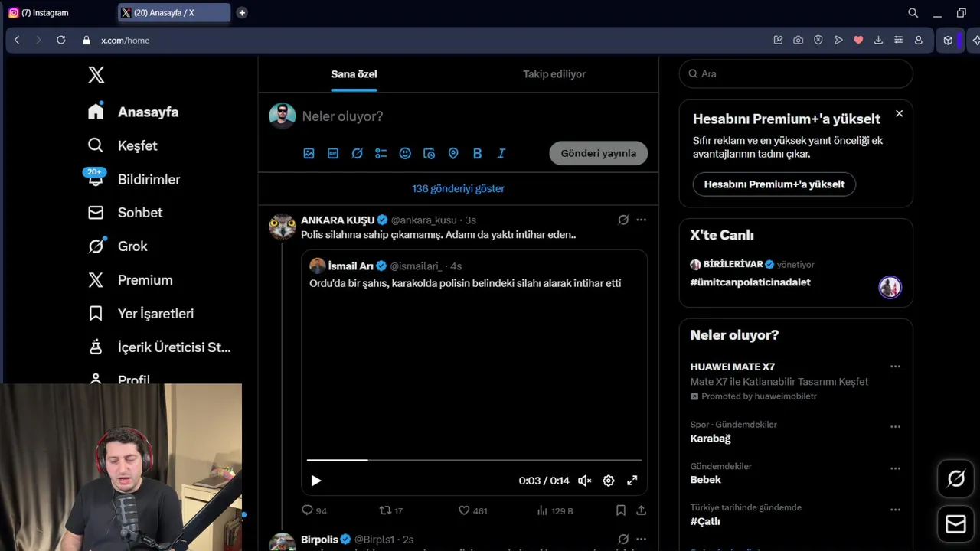
Task: Open a new browser tab
Action: [x=242, y=13]
